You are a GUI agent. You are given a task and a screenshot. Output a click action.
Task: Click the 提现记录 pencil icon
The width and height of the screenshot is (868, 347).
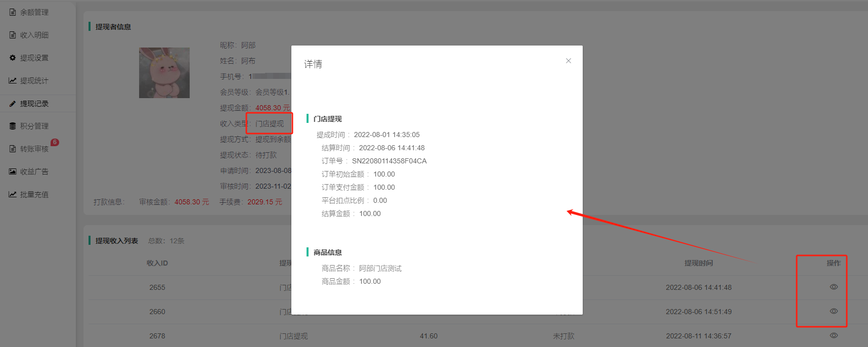[x=13, y=104]
